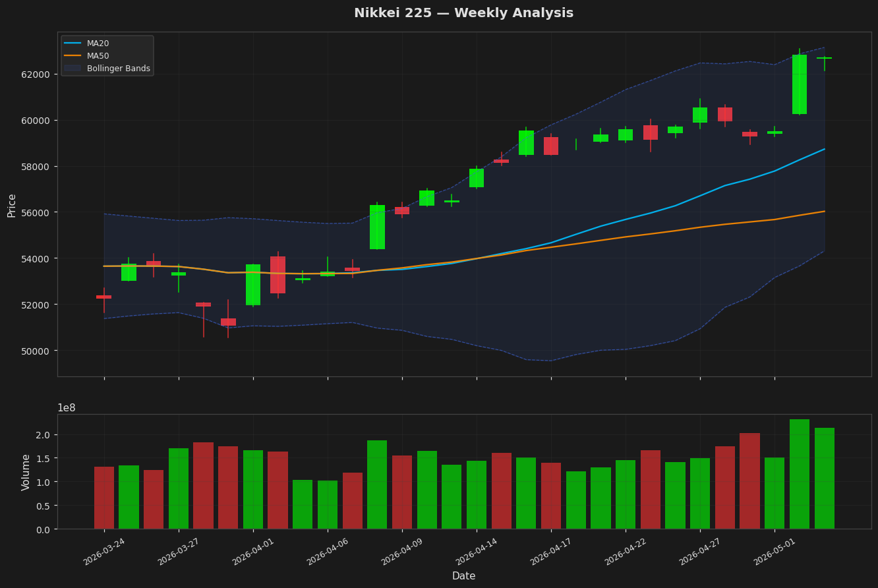Click the Bollinger Bands legend fill swatch
The image size is (878, 588).
click(x=73, y=69)
